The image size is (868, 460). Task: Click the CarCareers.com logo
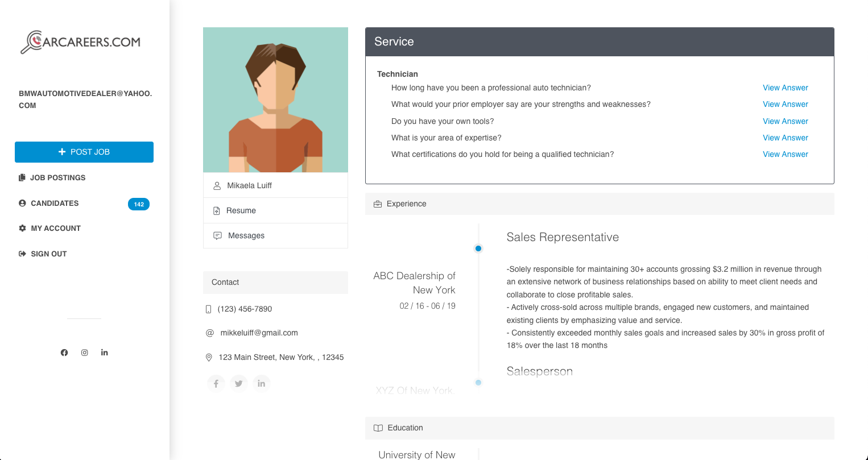[x=81, y=42]
